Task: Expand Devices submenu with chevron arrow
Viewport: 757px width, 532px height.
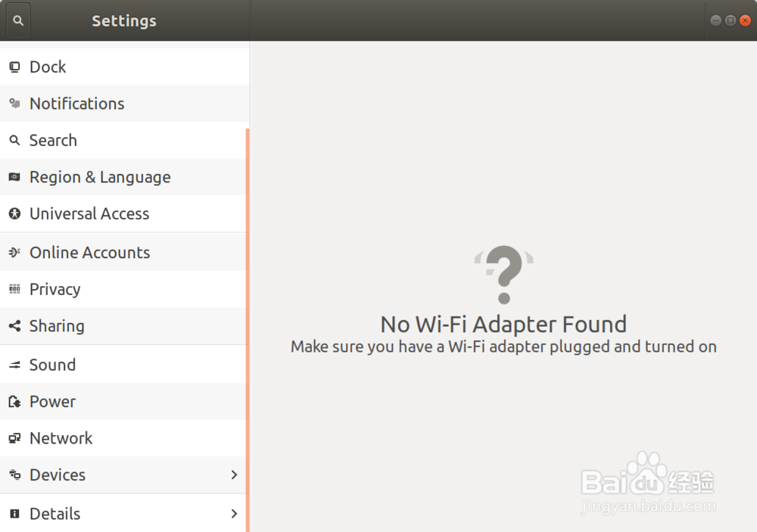Action: (x=234, y=475)
